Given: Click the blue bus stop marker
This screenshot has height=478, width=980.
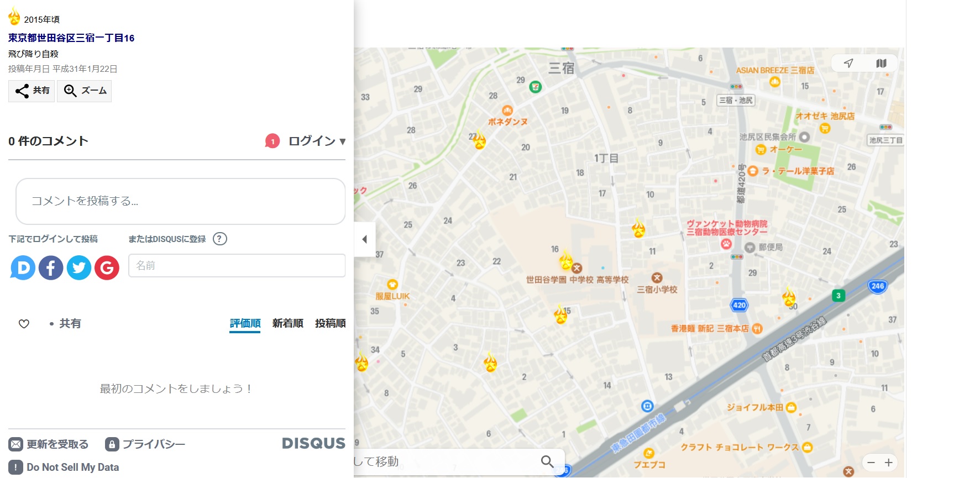Looking at the screenshot, I should (647, 406).
